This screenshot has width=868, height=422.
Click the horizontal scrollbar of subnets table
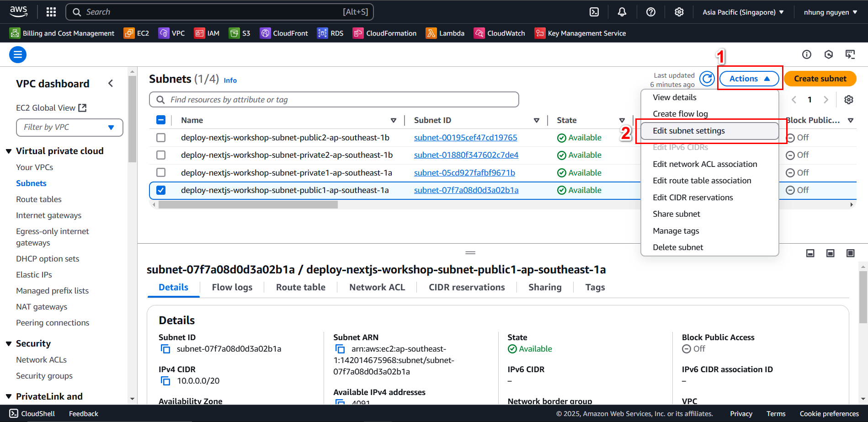click(x=248, y=205)
